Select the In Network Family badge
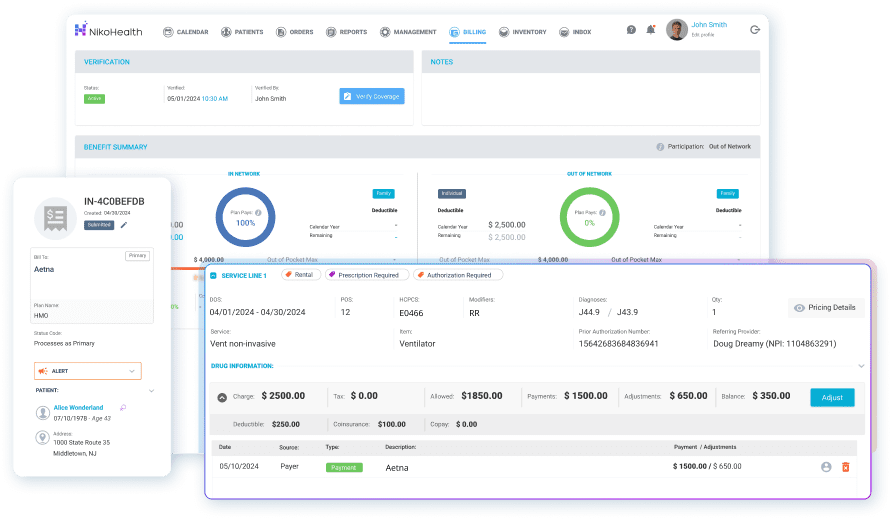This screenshot has height=520, width=892. pyautogui.click(x=383, y=193)
